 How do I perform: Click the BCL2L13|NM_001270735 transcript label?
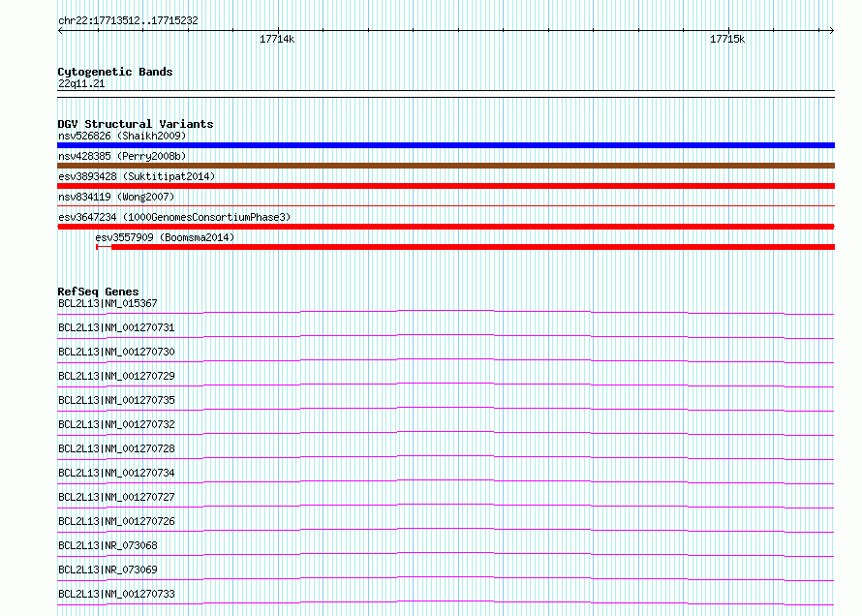[116, 400]
